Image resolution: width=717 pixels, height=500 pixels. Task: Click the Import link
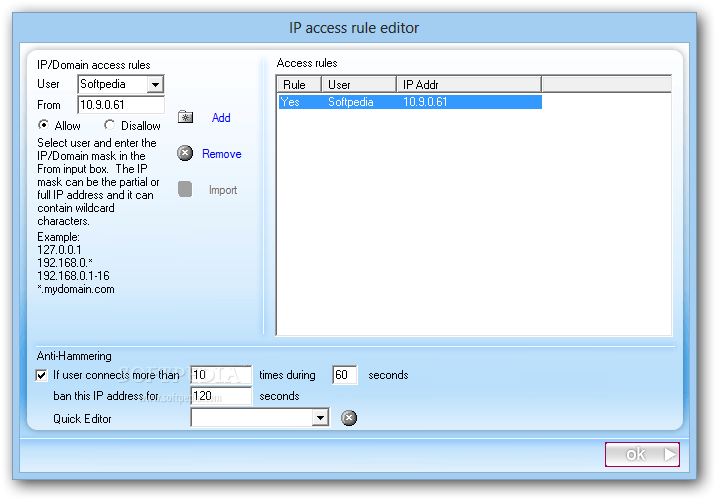pyautogui.click(x=223, y=190)
